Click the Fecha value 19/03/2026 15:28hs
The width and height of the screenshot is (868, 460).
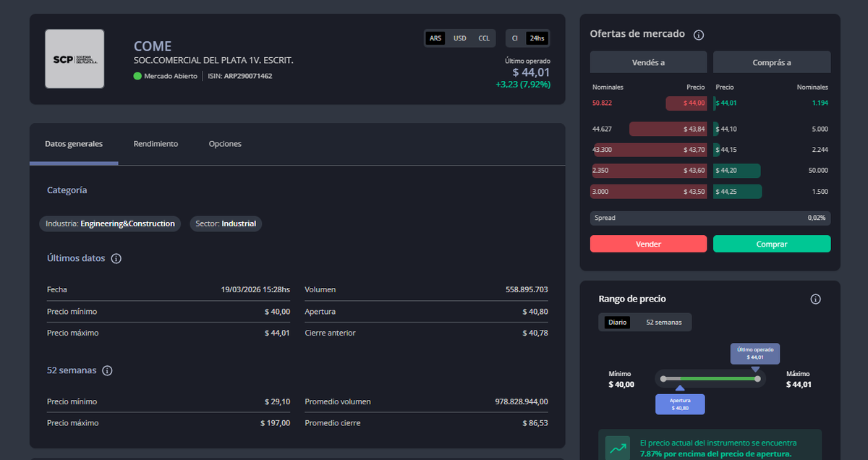pos(255,290)
